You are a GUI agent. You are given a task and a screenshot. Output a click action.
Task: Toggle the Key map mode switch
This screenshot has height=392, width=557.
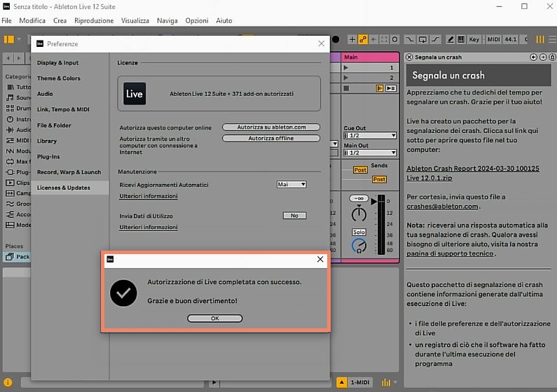coord(474,39)
